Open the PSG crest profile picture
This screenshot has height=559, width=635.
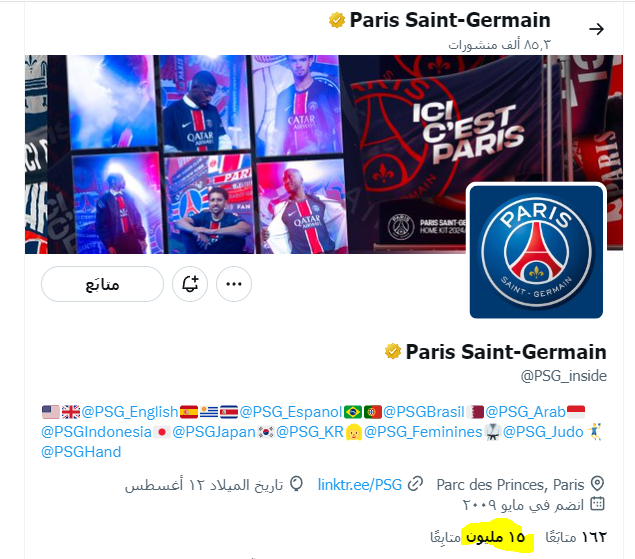[x=536, y=252]
